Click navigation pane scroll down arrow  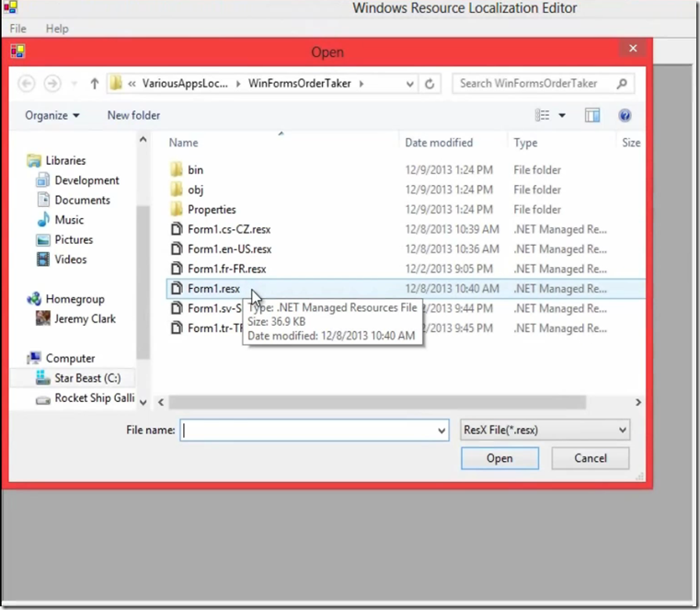[143, 402]
